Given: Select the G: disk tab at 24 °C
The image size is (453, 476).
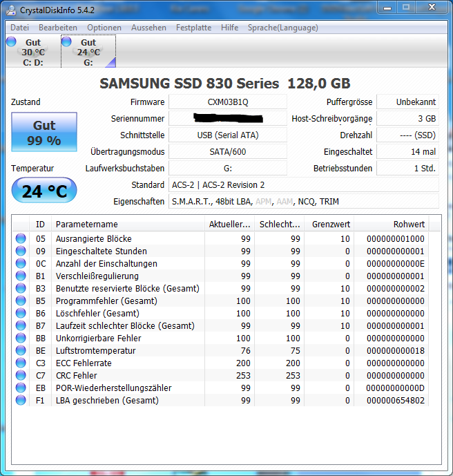Looking at the screenshot, I should 88,52.
